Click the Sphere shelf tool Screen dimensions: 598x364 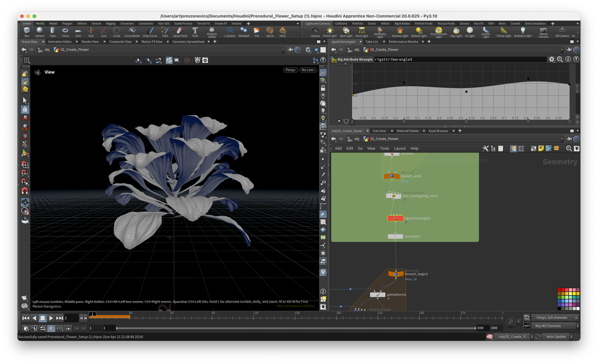point(40,32)
